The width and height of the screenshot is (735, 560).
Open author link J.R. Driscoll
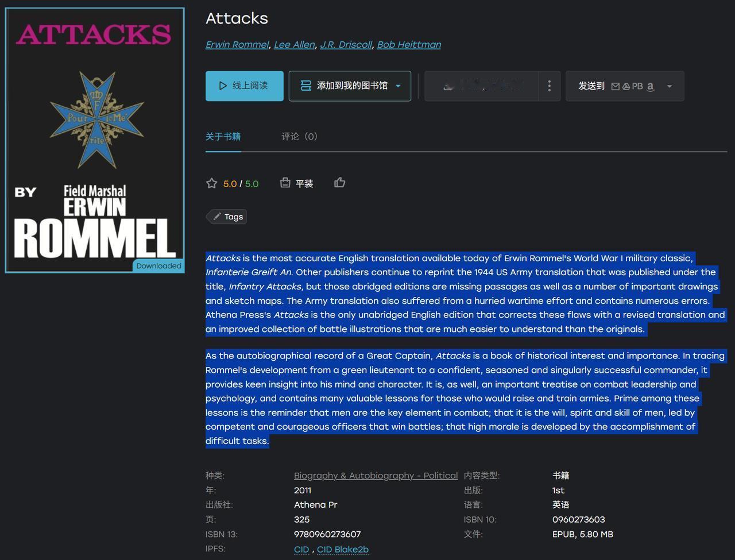[346, 44]
